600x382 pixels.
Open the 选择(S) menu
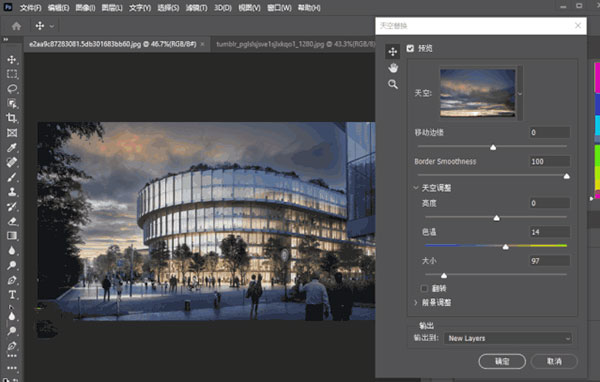point(168,8)
